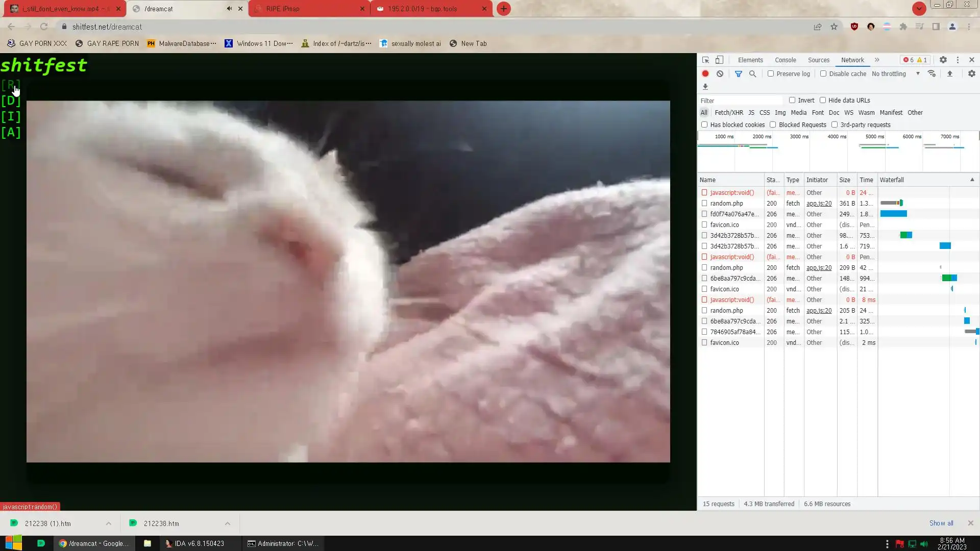
Task: Clear the network log
Action: click(x=720, y=73)
